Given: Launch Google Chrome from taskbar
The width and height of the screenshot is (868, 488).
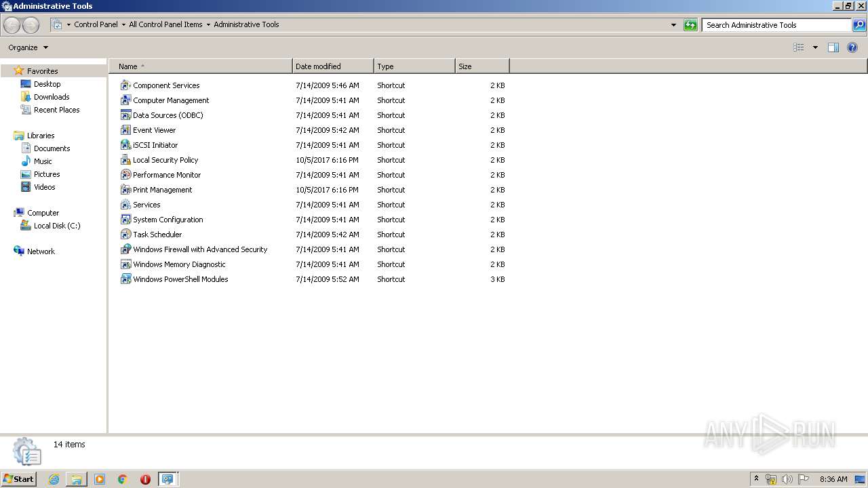Looking at the screenshot, I should [123, 479].
